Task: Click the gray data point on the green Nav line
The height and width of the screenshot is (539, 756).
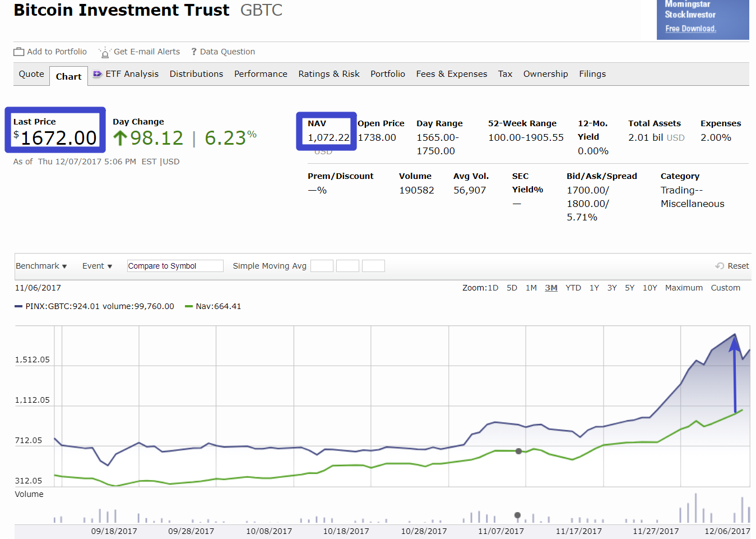Action: pyautogui.click(x=518, y=451)
